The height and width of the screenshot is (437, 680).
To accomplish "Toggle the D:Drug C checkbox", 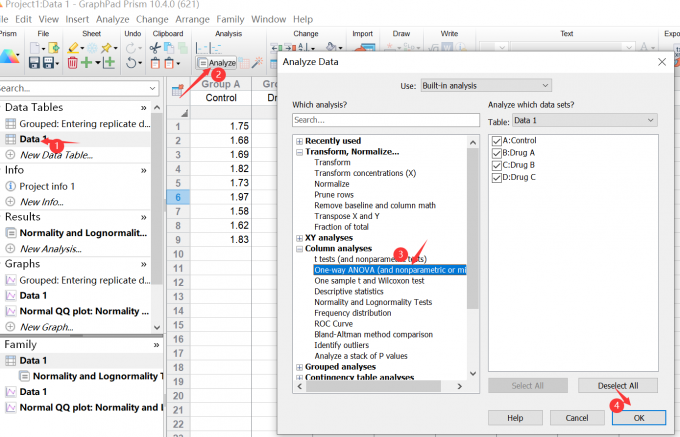I will click(497, 177).
